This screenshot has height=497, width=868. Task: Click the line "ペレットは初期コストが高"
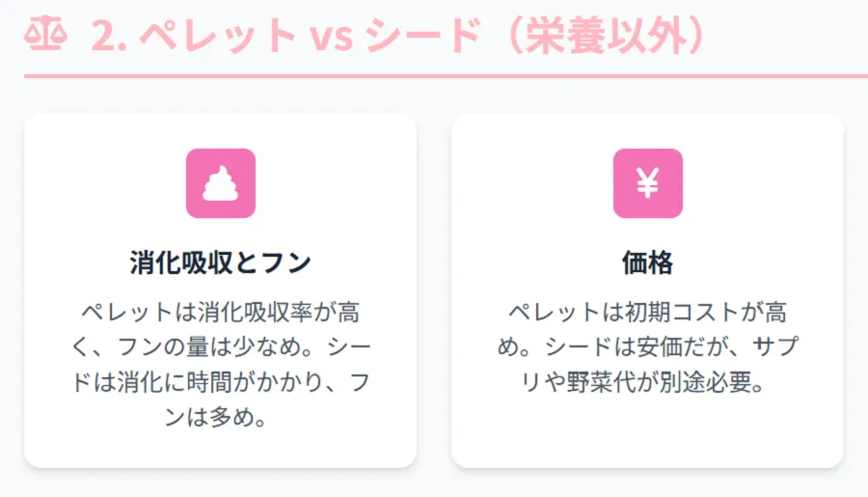pyautogui.click(x=647, y=313)
